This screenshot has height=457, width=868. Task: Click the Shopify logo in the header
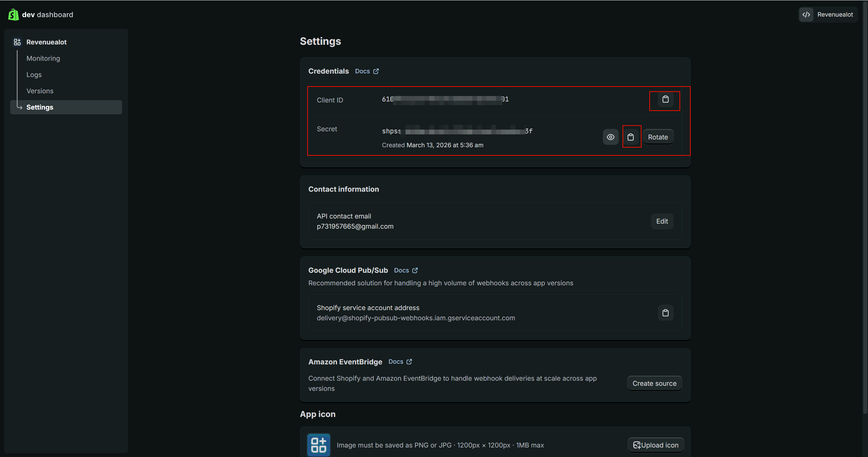(13, 14)
